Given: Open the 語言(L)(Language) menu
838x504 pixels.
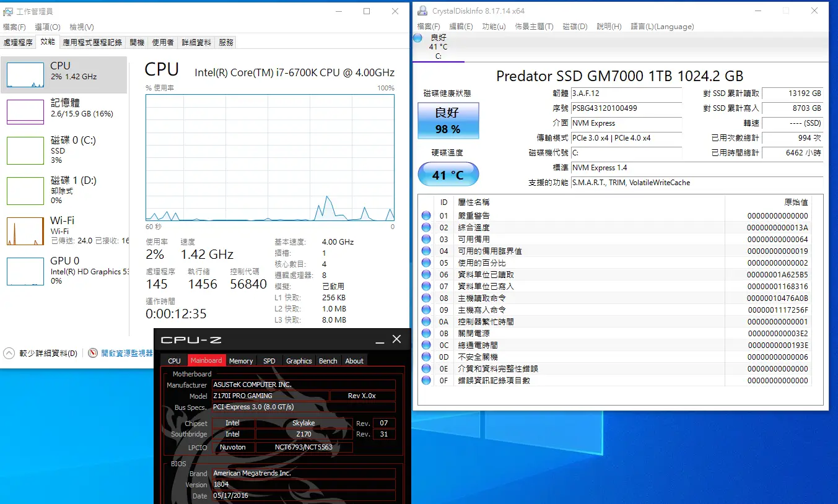Looking at the screenshot, I should pyautogui.click(x=662, y=27).
